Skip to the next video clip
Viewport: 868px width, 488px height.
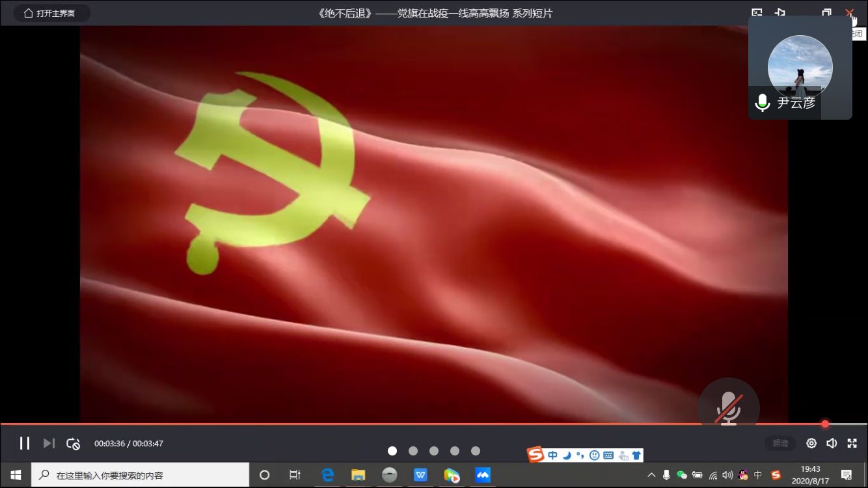pos(49,443)
